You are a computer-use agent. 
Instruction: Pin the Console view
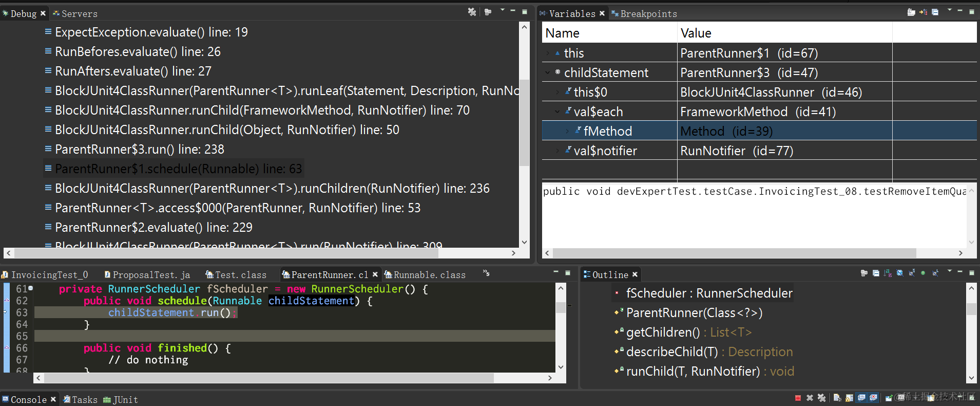tap(889, 398)
